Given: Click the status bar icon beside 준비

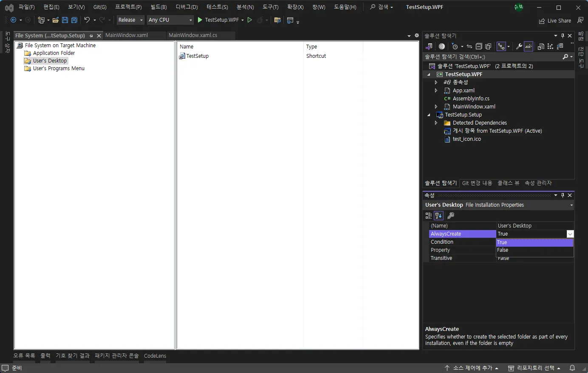Looking at the screenshot, I should coord(5,368).
